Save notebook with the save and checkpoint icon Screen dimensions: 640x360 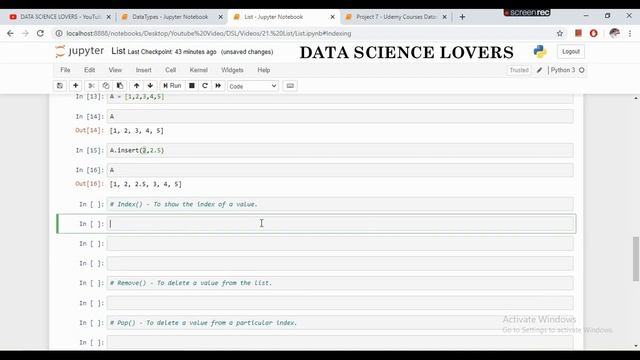(x=60, y=86)
